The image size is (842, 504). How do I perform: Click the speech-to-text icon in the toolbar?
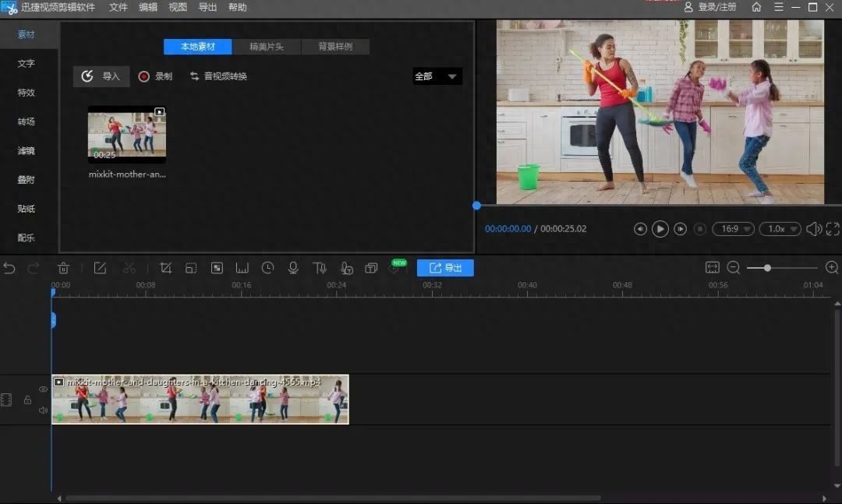point(346,268)
